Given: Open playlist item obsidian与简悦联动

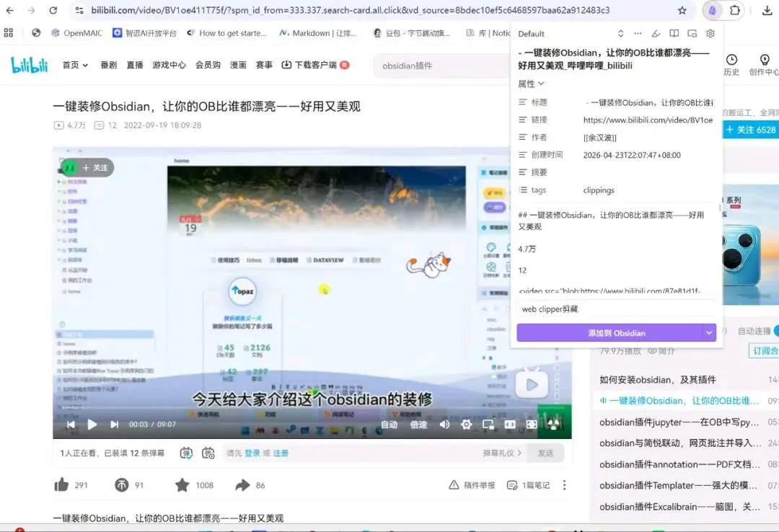Looking at the screenshot, I should pos(679,443).
